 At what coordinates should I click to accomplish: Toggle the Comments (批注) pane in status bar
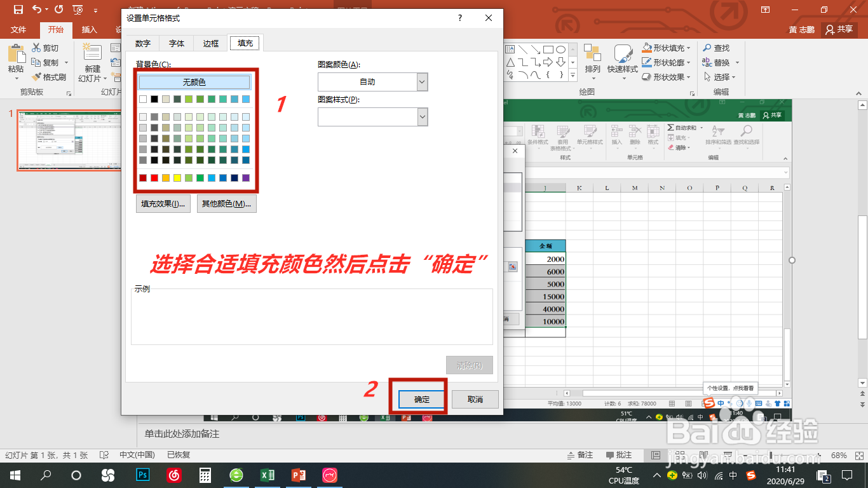tap(620, 455)
